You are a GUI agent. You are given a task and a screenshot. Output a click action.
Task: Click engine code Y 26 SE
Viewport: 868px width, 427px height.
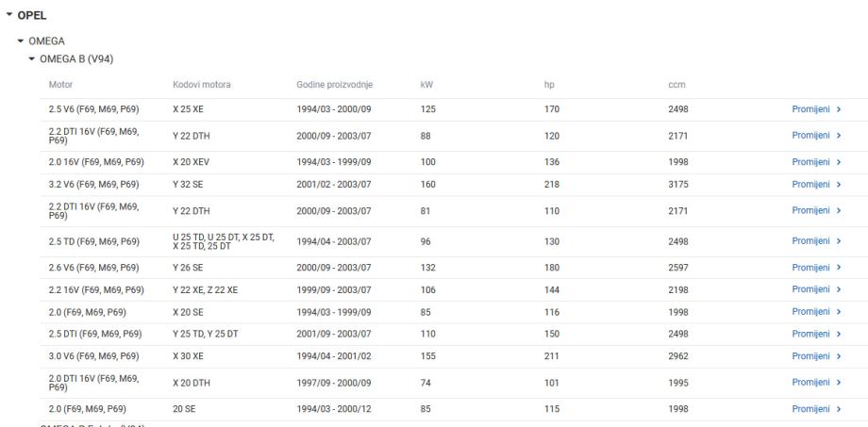tap(188, 268)
